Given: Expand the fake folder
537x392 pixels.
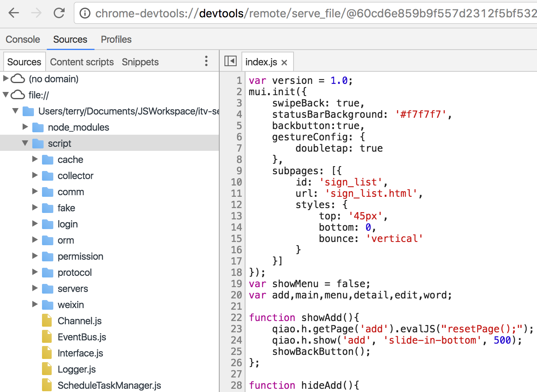Looking at the screenshot, I should pyautogui.click(x=35, y=207).
